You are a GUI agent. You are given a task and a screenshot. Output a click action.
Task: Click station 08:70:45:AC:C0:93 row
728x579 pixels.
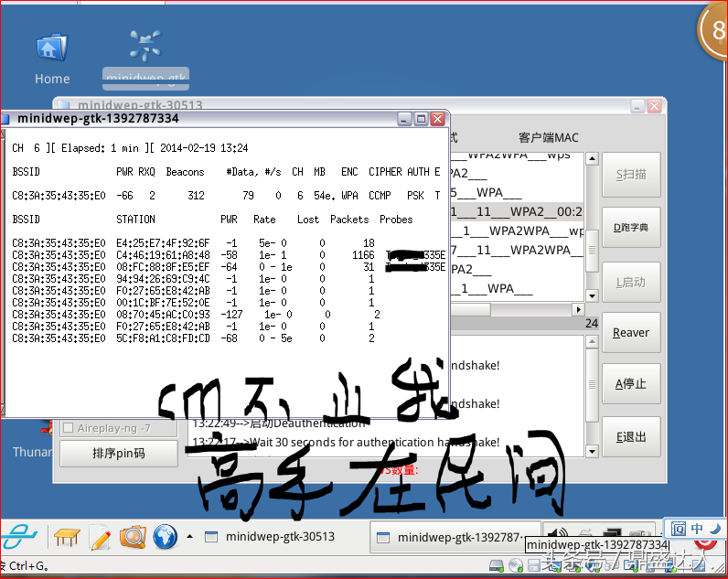click(196, 315)
